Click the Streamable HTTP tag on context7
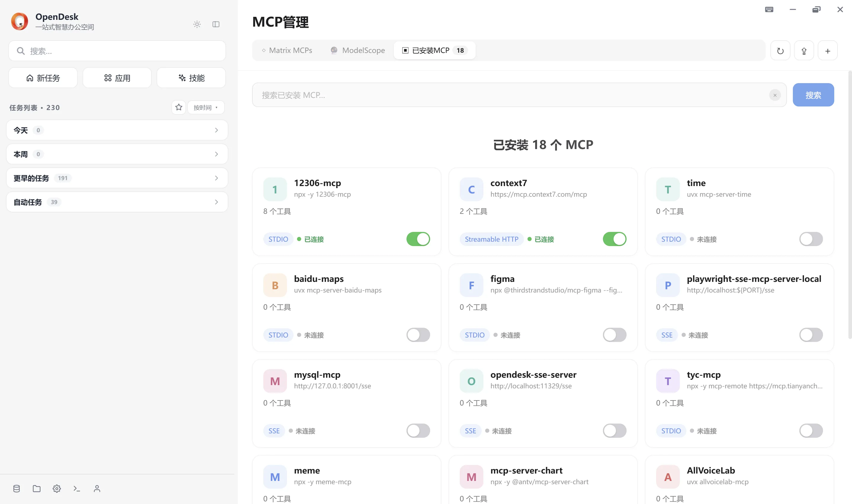Screen dimensions: 852x504 491,239
